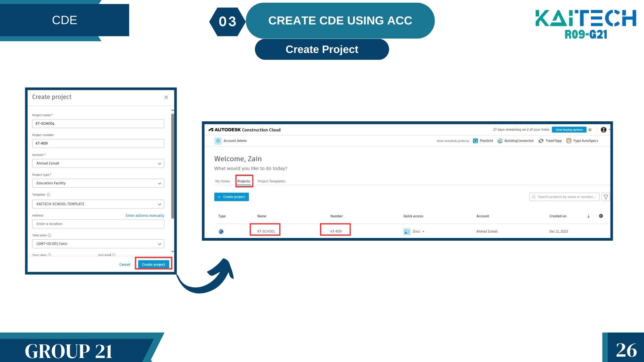Click the Template info icon

tap(48, 195)
